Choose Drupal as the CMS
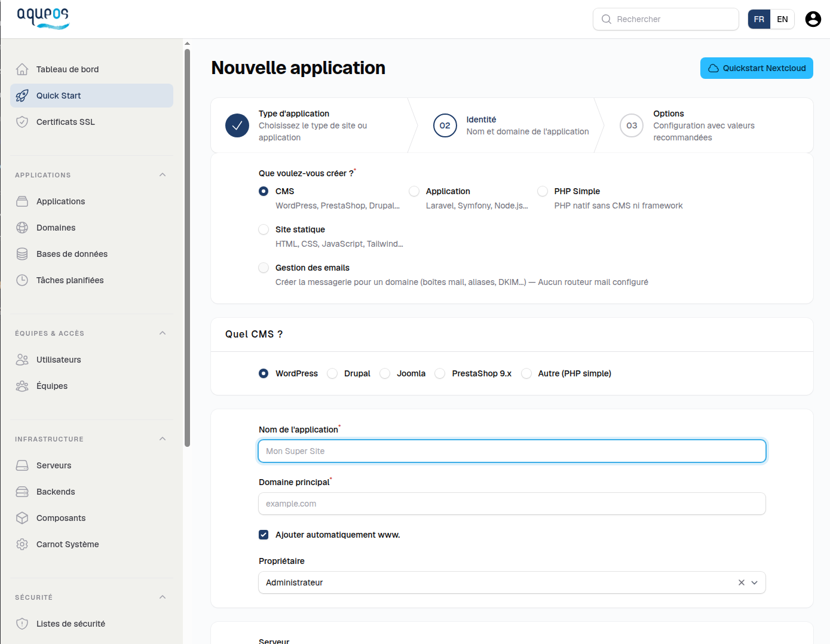 (332, 373)
